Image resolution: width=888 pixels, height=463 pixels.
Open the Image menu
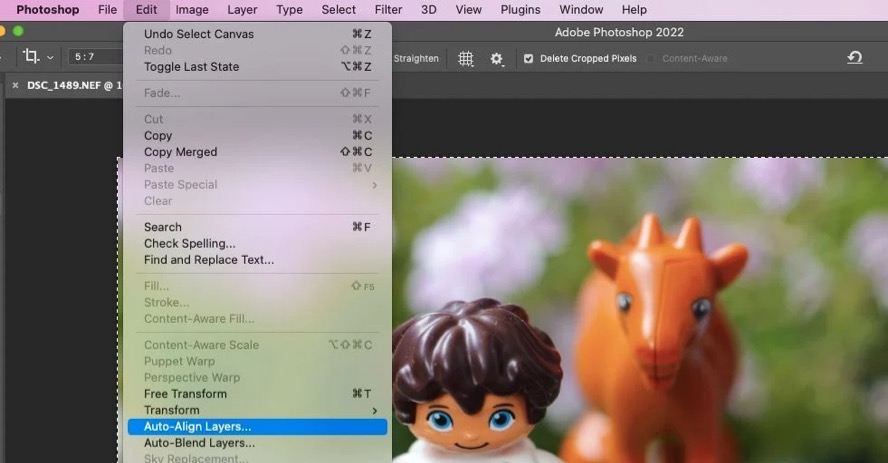[x=192, y=10]
